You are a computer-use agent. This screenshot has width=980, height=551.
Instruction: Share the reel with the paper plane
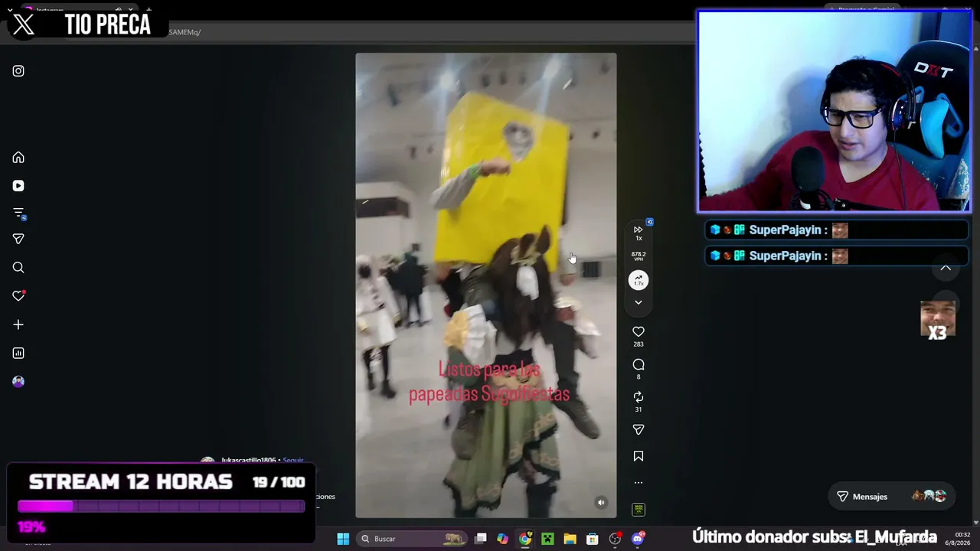pyautogui.click(x=639, y=429)
